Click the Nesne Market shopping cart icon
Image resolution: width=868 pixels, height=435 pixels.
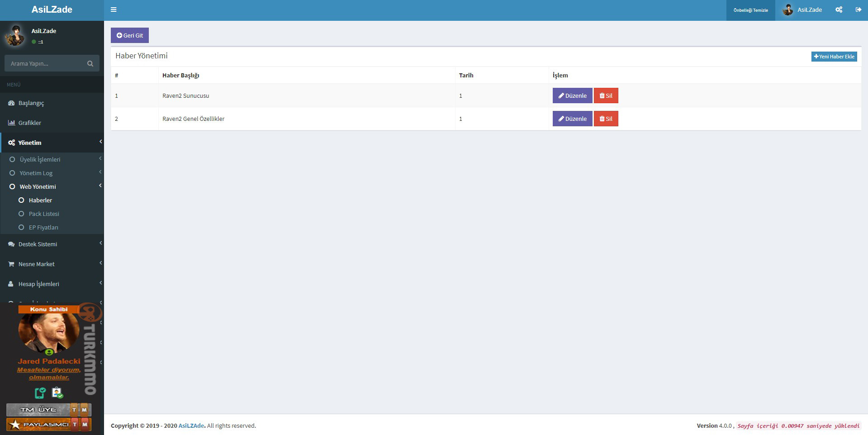tap(11, 264)
